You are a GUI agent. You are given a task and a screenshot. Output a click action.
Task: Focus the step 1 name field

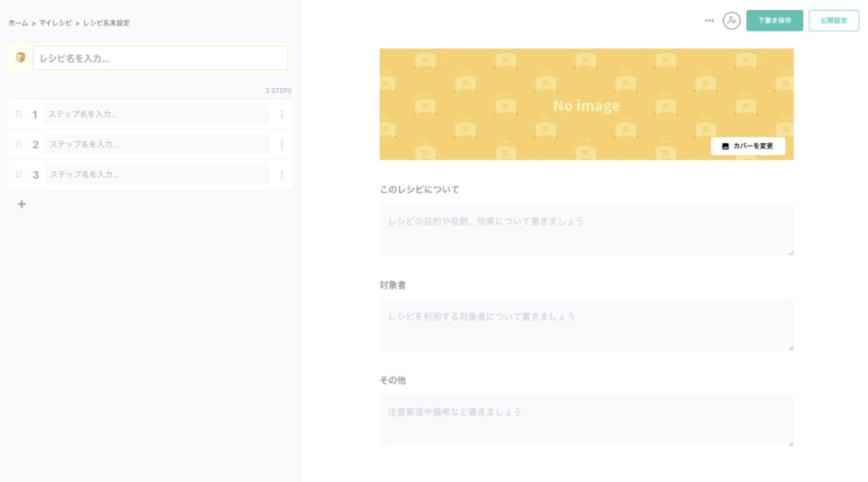tap(156, 114)
